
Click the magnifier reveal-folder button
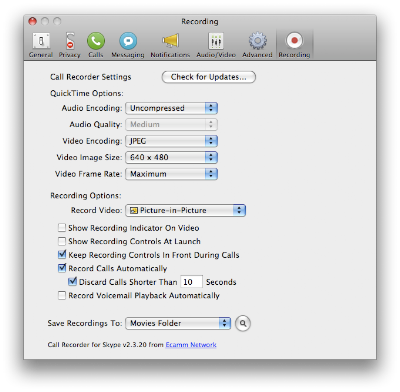coord(243,323)
